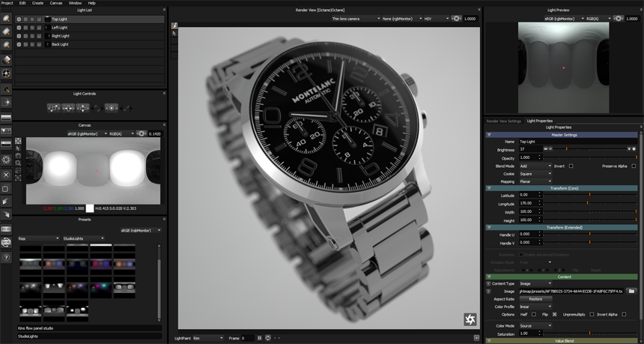Select the magnifier zoom tool in Canvas

[x=18, y=163]
